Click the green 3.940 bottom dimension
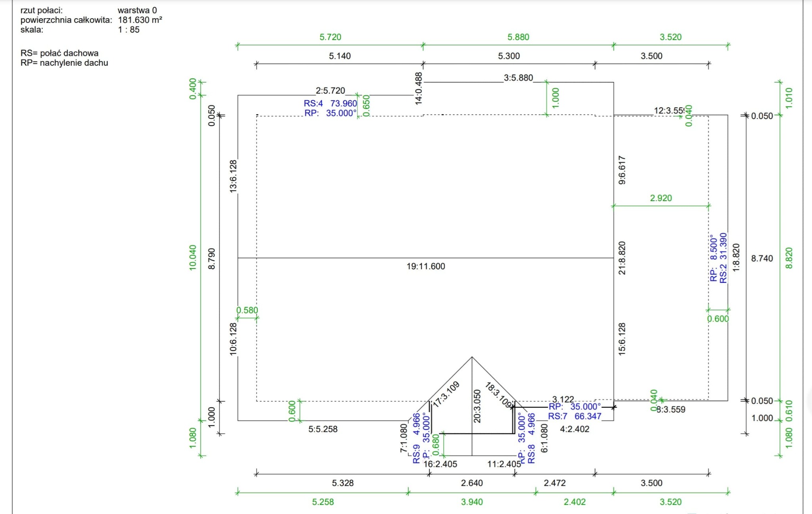 pos(472,502)
